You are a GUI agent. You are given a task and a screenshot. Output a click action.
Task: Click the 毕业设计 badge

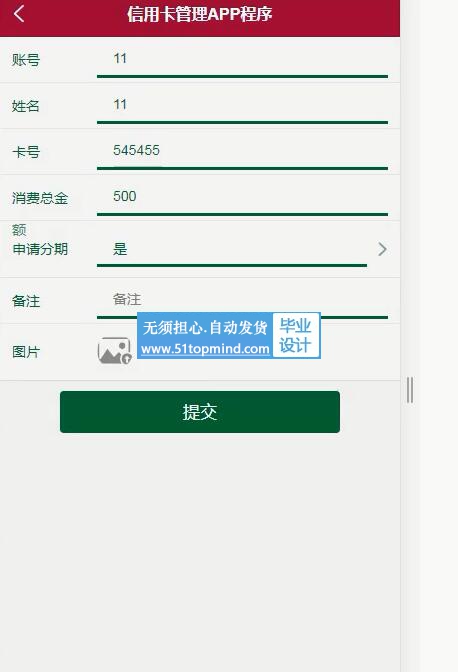296,335
